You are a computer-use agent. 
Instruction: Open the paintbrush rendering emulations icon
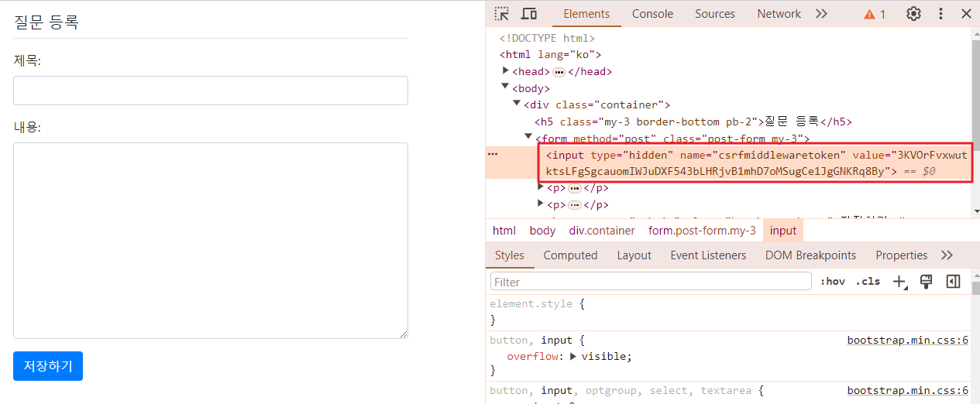tap(926, 282)
